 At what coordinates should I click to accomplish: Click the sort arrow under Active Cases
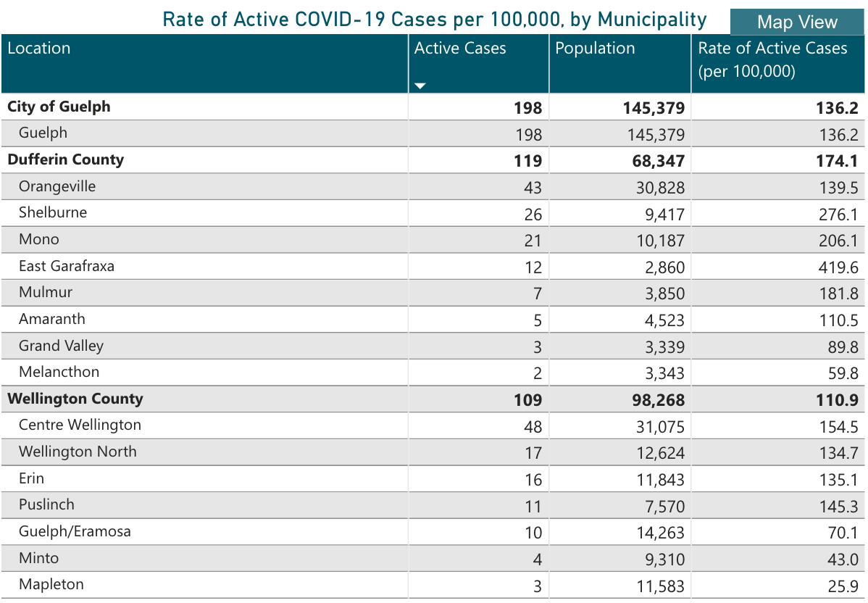(x=420, y=86)
